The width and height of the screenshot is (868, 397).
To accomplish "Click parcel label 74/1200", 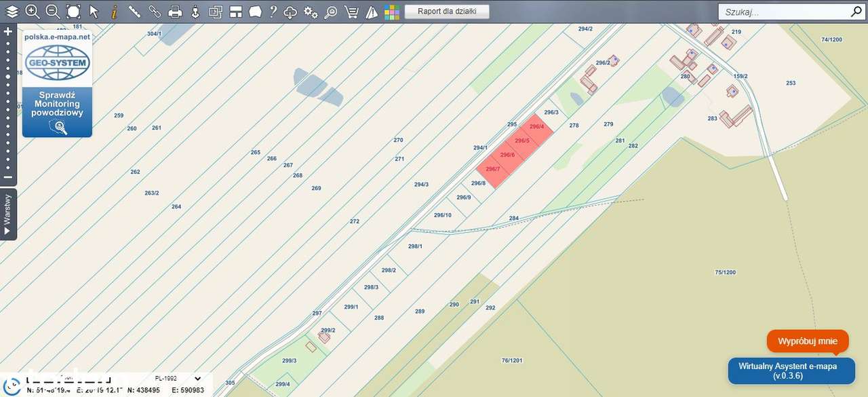I will click(831, 39).
